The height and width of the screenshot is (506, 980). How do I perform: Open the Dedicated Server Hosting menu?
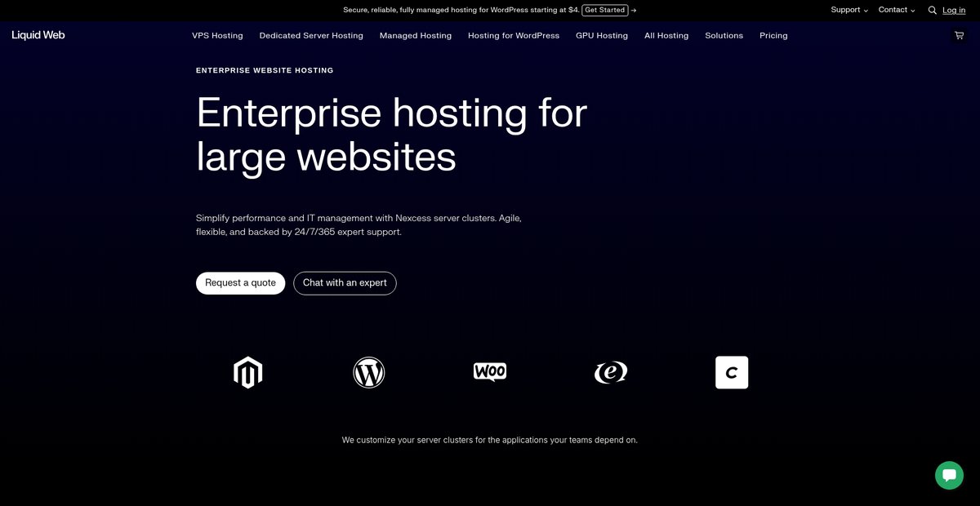click(x=311, y=36)
